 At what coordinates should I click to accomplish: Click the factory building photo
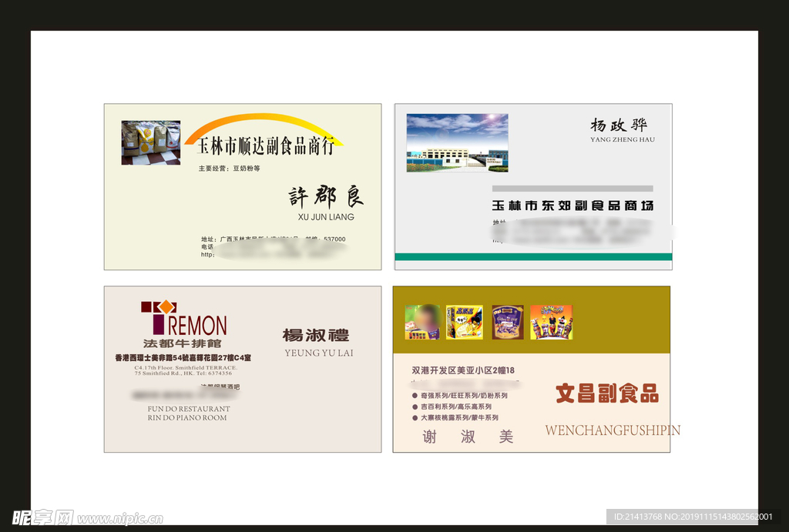457,143
